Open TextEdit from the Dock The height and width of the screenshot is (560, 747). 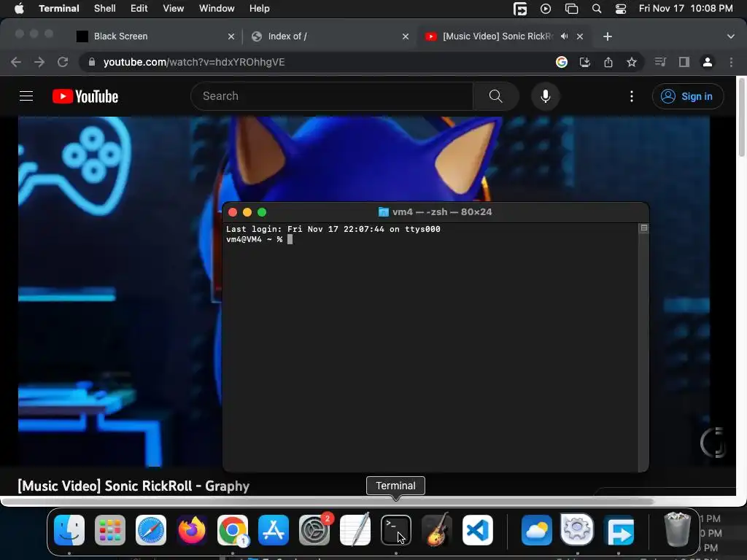(355, 530)
